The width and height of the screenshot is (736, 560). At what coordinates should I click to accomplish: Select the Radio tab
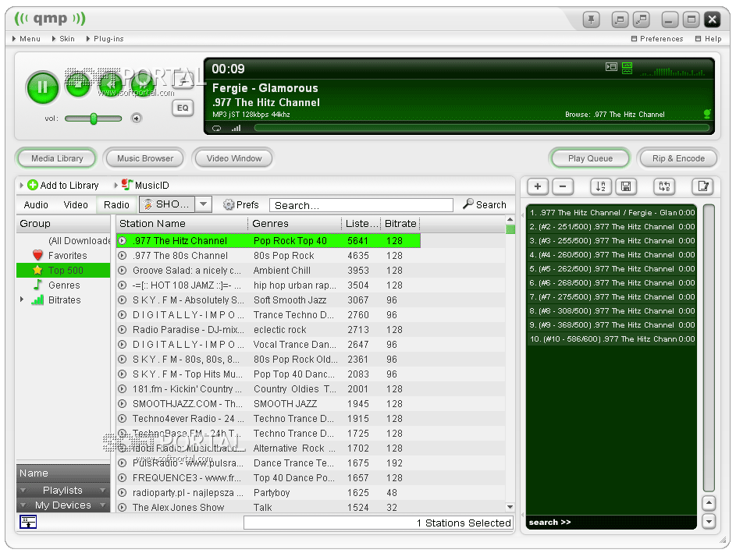click(x=116, y=205)
